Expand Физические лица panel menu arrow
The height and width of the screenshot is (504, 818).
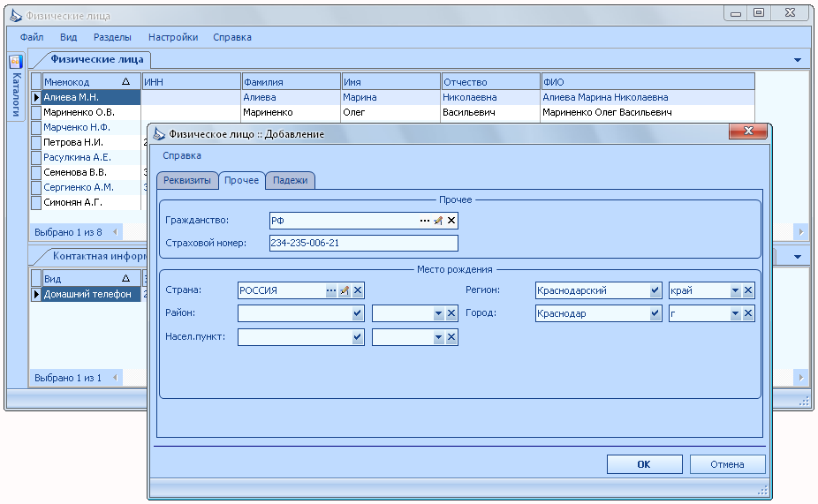797,60
